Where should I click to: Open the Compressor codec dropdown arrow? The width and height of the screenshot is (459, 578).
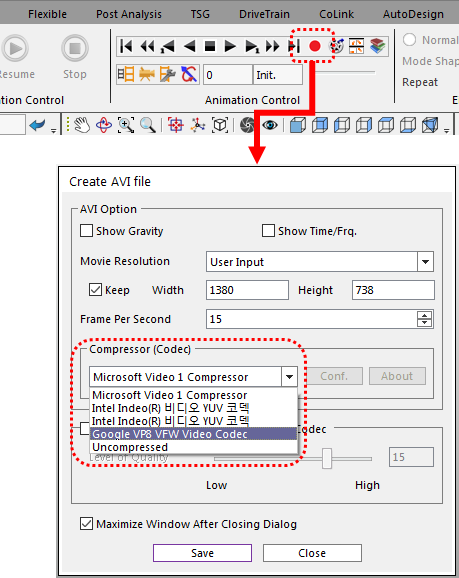point(289,377)
